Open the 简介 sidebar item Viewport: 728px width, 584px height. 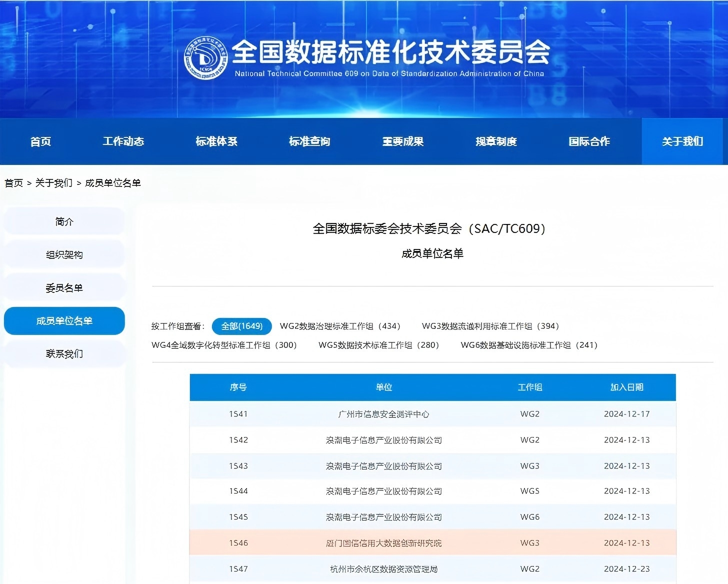(x=64, y=221)
